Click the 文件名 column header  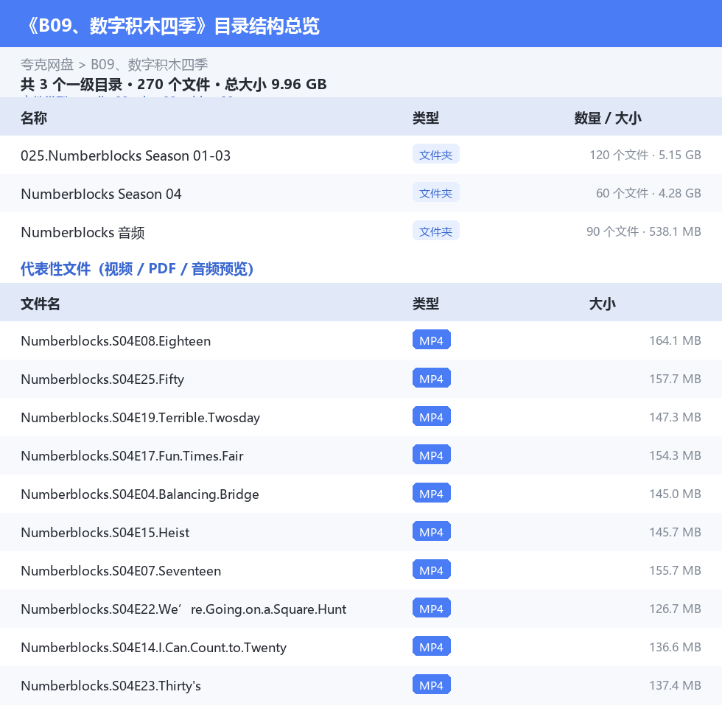click(41, 304)
